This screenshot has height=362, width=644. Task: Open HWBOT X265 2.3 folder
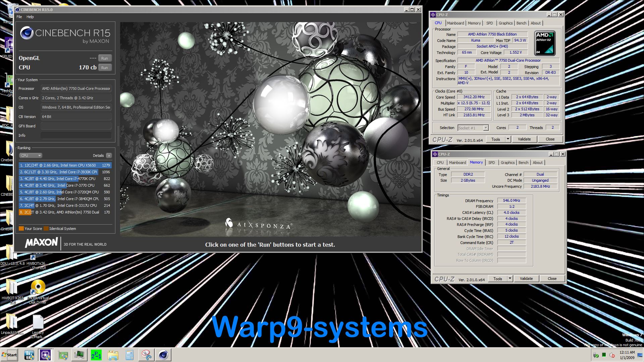[x=12, y=292]
